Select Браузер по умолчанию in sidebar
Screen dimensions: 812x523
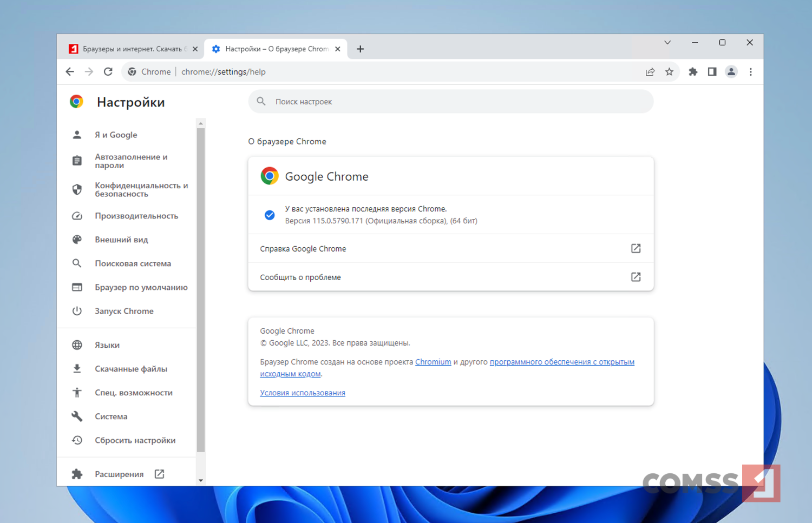(x=127, y=287)
